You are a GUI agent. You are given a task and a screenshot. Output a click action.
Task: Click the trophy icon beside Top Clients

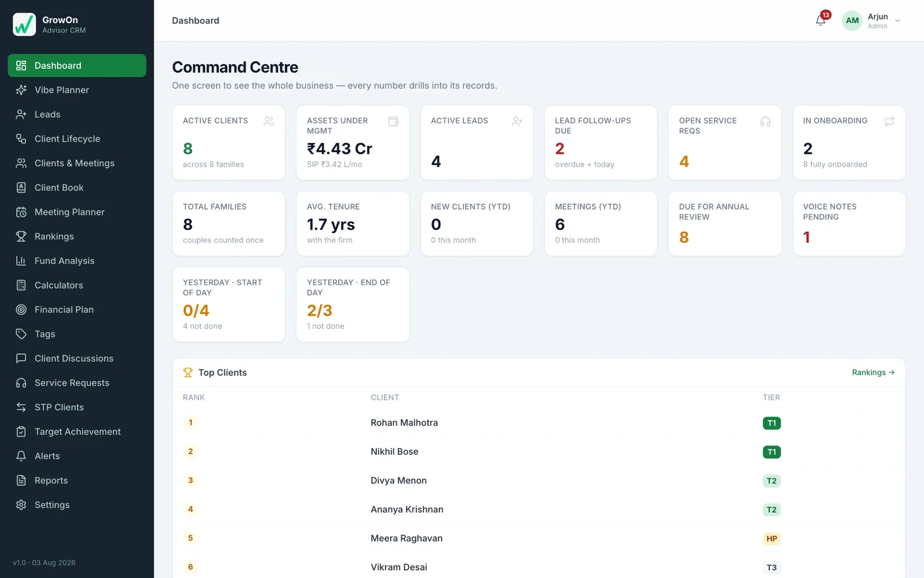tap(188, 373)
